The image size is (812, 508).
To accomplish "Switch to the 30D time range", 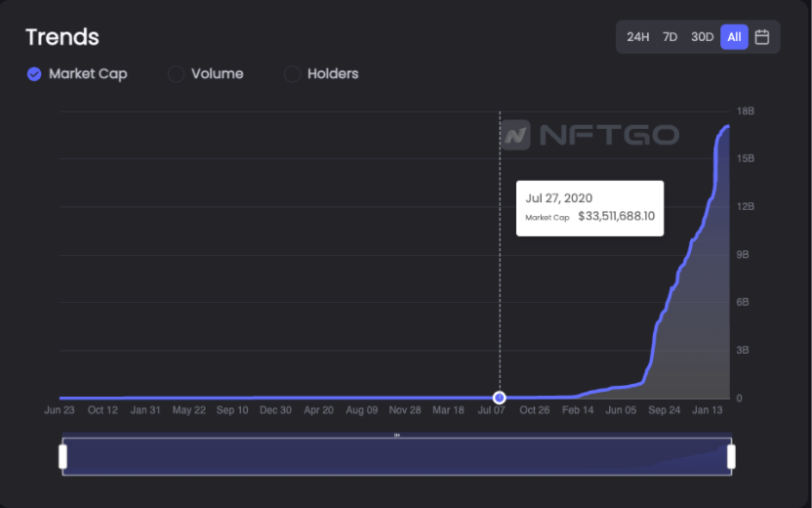I will (702, 37).
